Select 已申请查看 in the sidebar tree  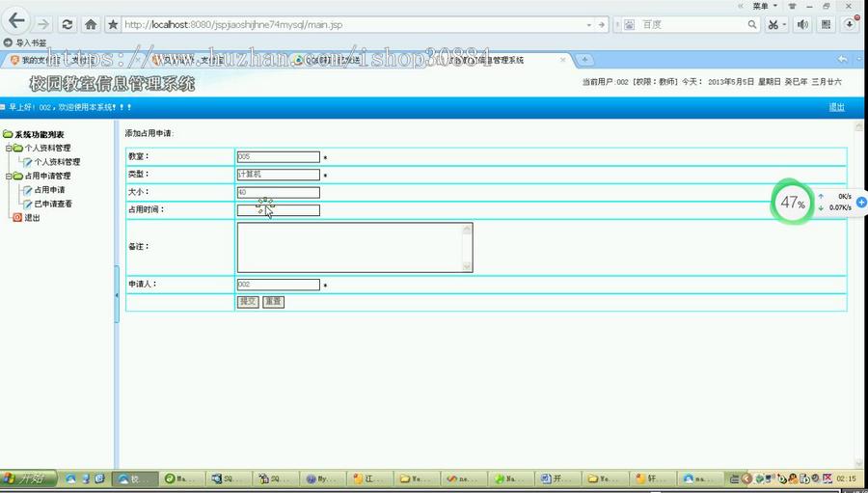point(52,204)
